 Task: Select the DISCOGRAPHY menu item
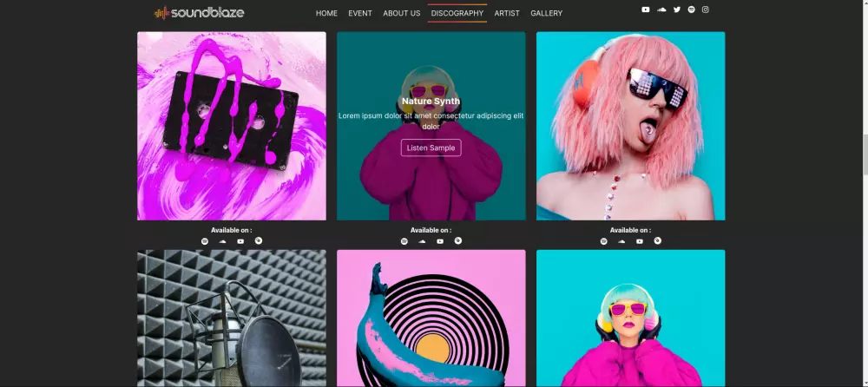tap(457, 13)
